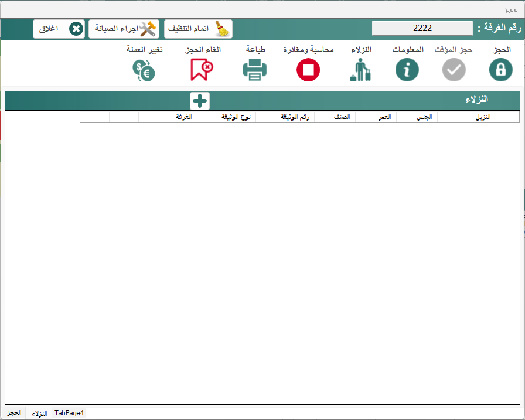Viewport: 525px width, 420px height.
Task: Click the اجراء الصيانة tools button
Action: 124,29
